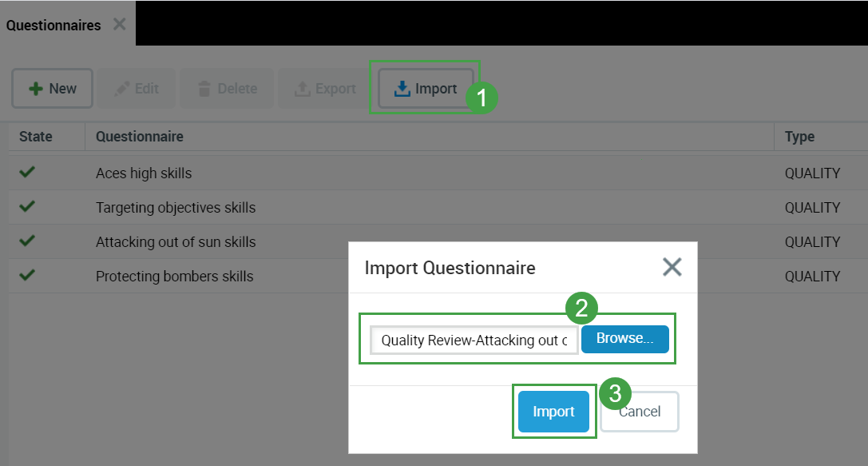Screen dimensions: 868x466
Task: Click the Export toolbar button
Action: [325, 89]
